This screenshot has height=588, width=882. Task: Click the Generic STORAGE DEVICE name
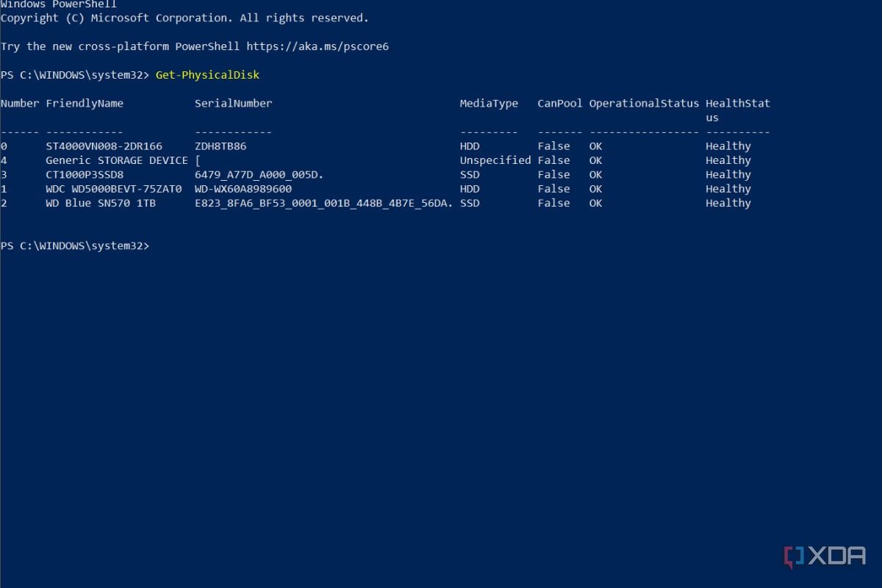pyautogui.click(x=117, y=160)
